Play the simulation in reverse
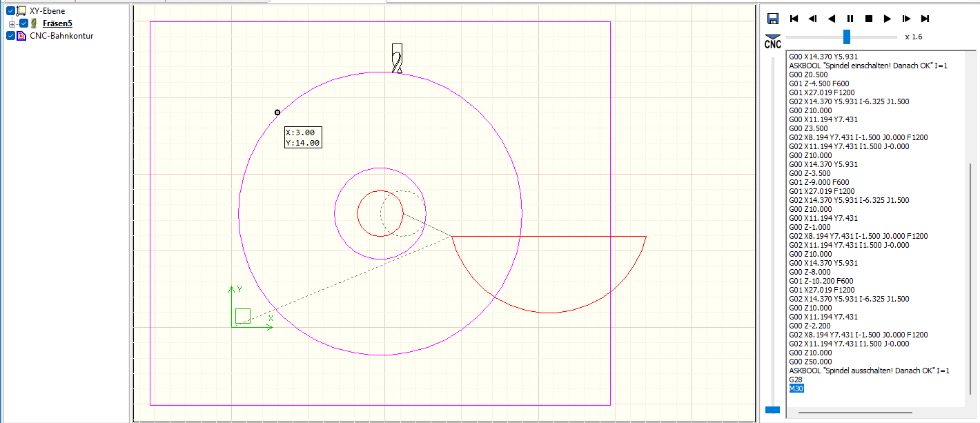This screenshot has height=423, width=980. 832,19
